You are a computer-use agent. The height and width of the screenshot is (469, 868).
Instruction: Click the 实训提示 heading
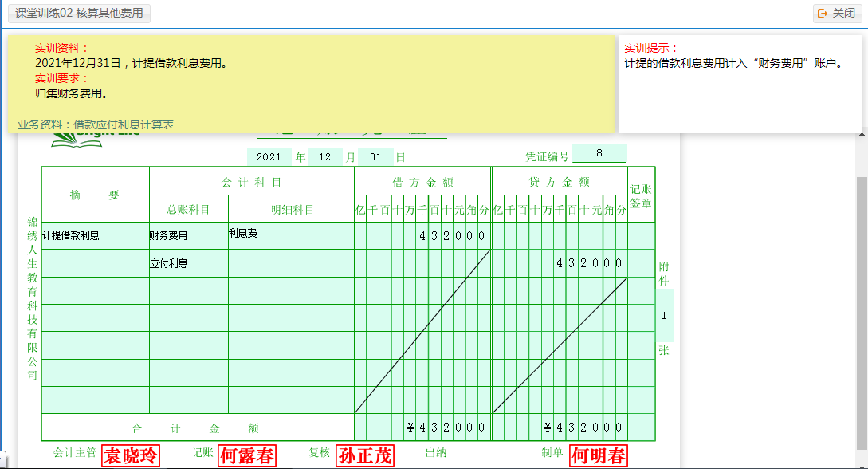pos(651,48)
